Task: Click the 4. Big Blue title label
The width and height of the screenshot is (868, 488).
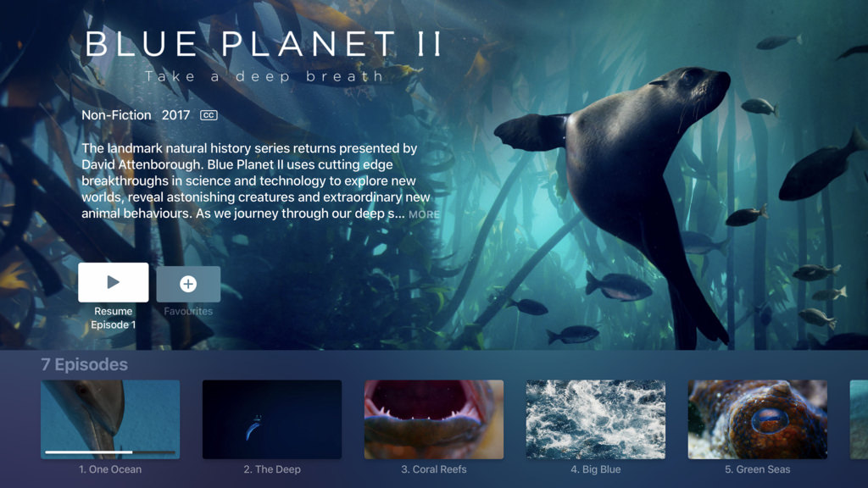Action: (596, 469)
